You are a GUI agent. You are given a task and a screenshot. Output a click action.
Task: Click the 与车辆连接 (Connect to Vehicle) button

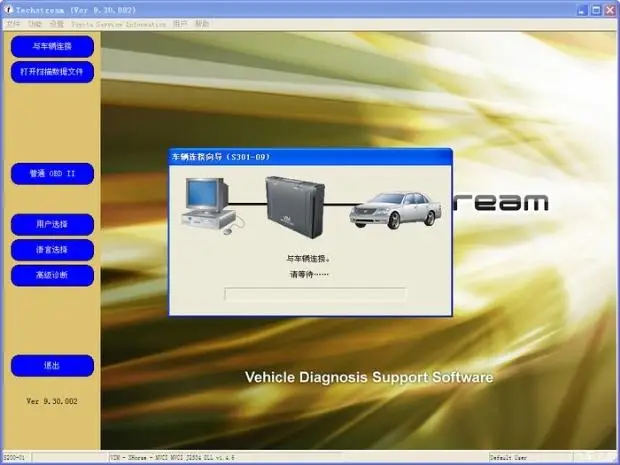pyautogui.click(x=52, y=46)
